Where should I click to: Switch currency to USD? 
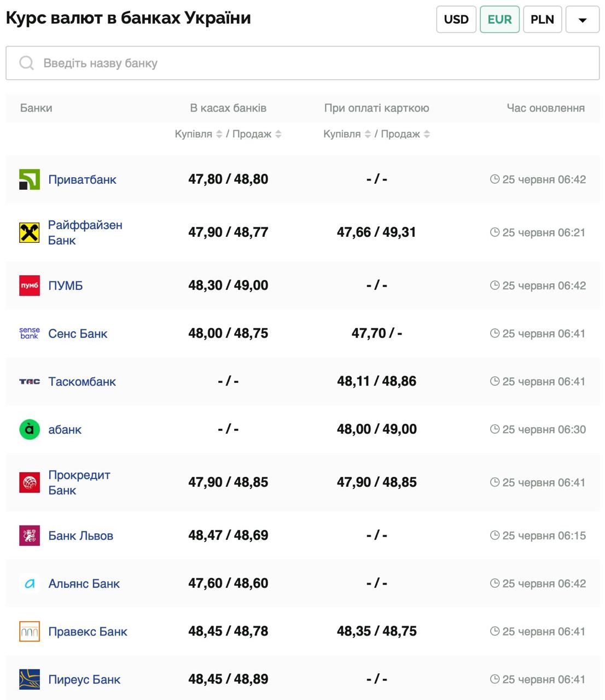(456, 20)
